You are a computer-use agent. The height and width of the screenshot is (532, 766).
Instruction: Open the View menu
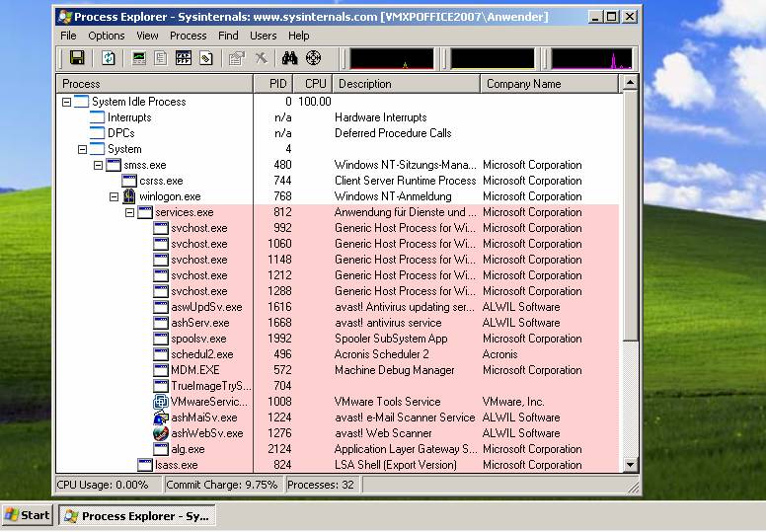[147, 36]
